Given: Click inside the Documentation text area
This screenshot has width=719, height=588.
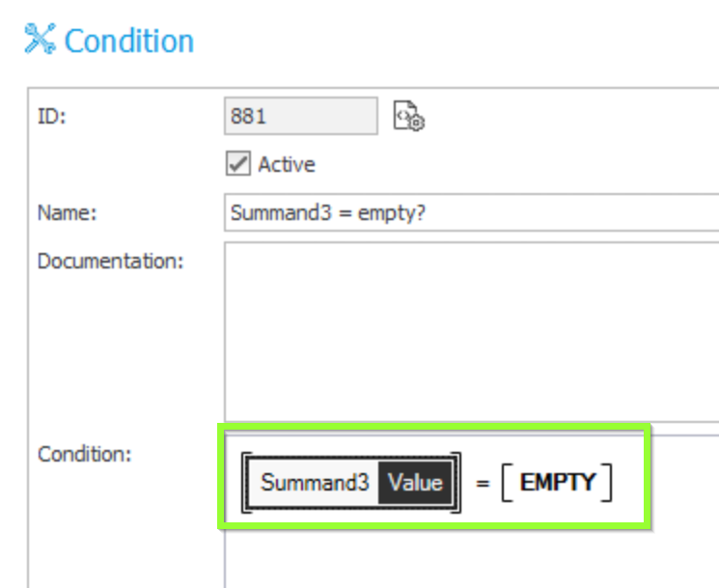Looking at the screenshot, I should pyautogui.click(x=471, y=331).
